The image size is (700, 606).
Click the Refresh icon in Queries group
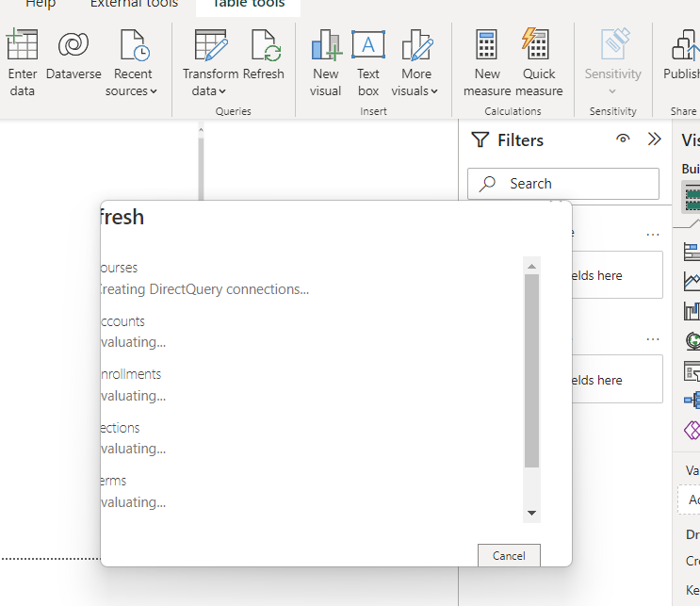(x=266, y=45)
